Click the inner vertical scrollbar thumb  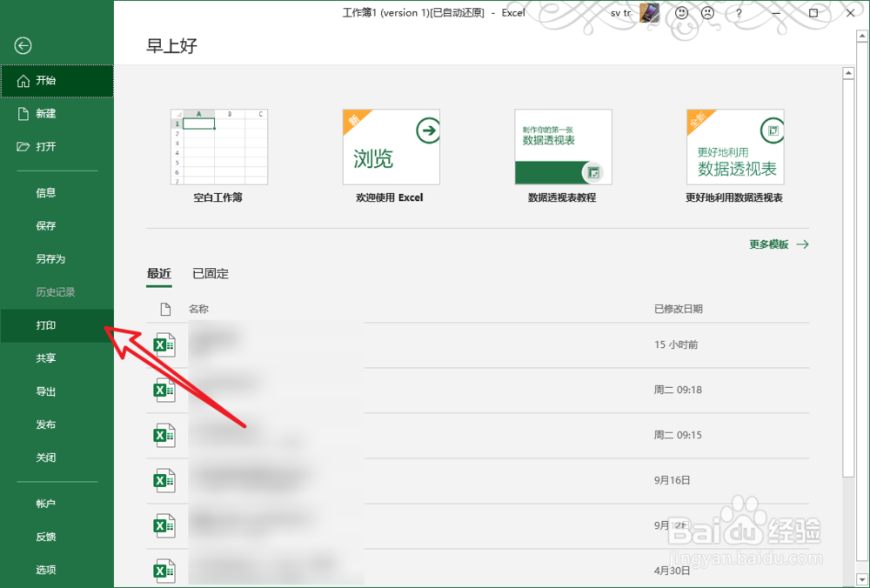point(847,277)
